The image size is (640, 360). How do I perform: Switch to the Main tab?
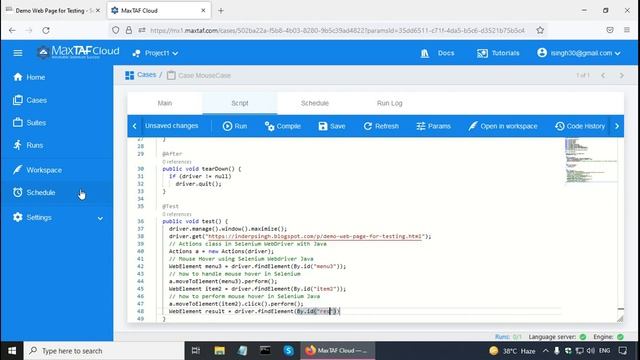[165, 103]
